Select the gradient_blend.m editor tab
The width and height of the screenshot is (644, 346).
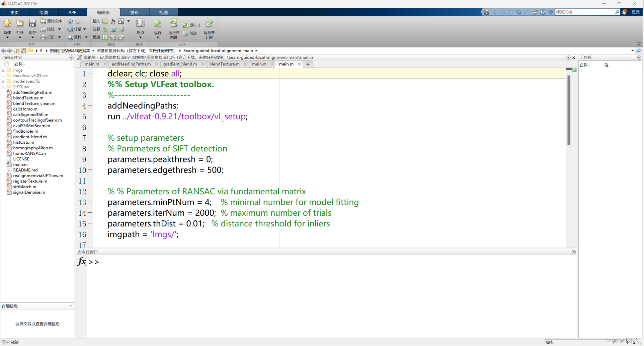click(180, 64)
